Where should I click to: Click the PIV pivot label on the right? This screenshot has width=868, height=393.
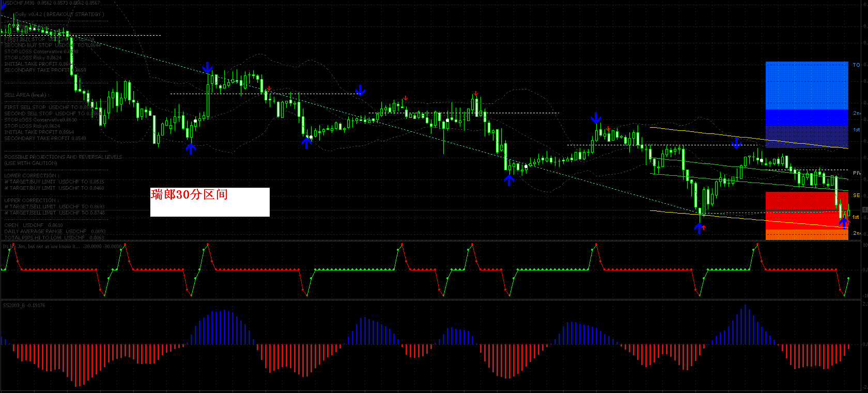tap(857, 173)
